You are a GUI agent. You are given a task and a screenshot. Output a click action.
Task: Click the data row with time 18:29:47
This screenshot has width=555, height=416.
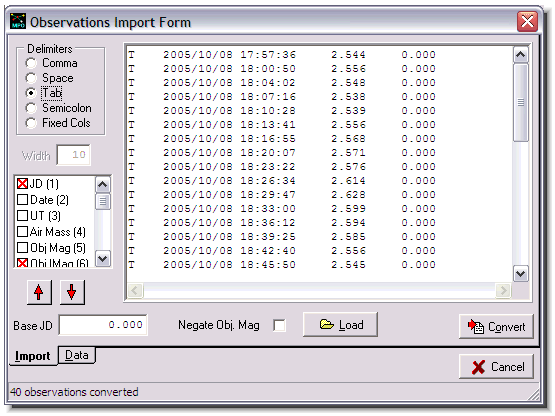click(x=282, y=195)
